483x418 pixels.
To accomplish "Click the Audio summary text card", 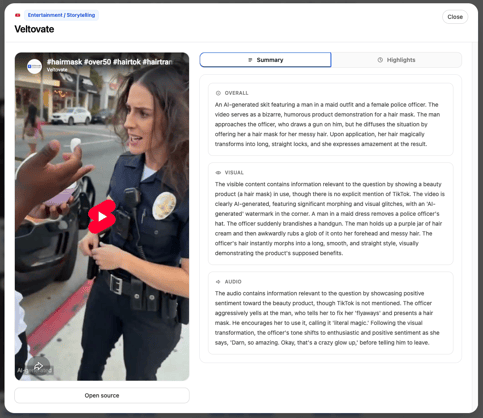I will pos(331,313).
